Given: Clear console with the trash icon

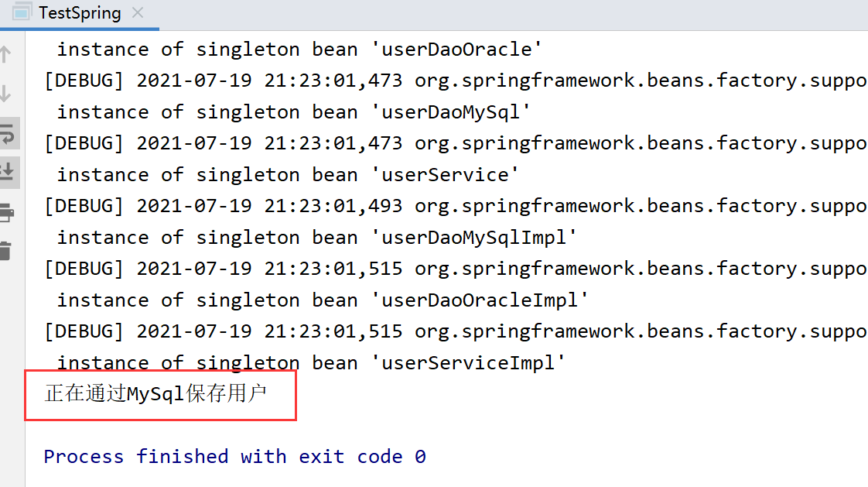Looking at the screenshot, I should 6,251.
